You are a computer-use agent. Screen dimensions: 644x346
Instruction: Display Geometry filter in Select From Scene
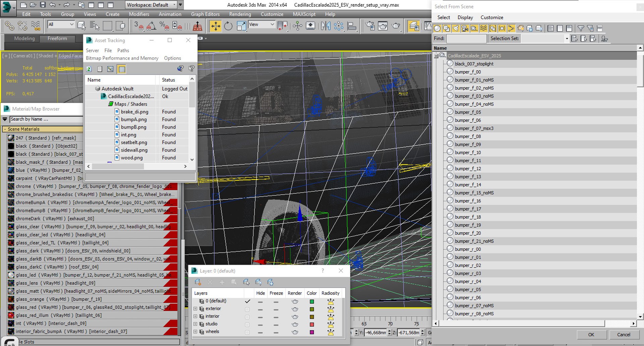click(x=437, y=29)
